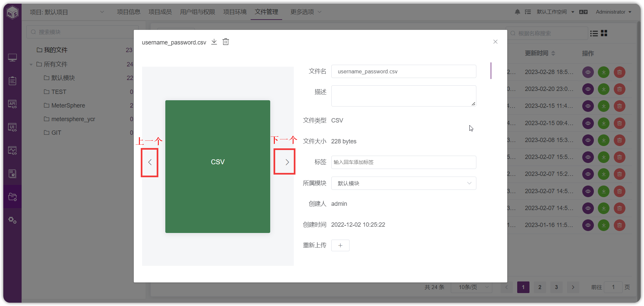
Task: Switch to 项目成员 tab
Action: 160,12
